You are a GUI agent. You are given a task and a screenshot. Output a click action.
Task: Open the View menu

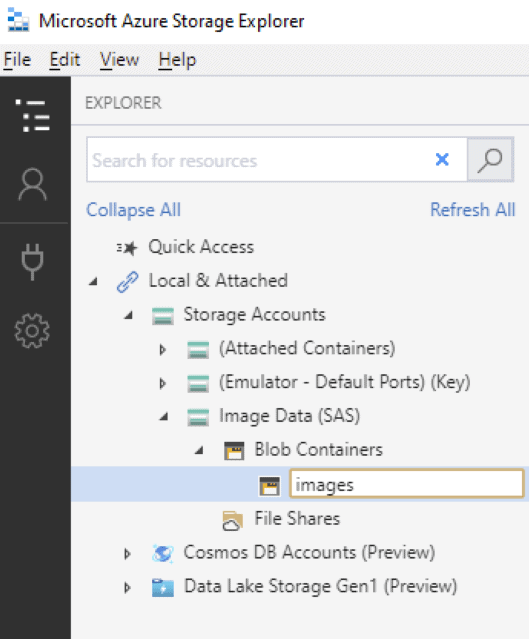[119, 60]
